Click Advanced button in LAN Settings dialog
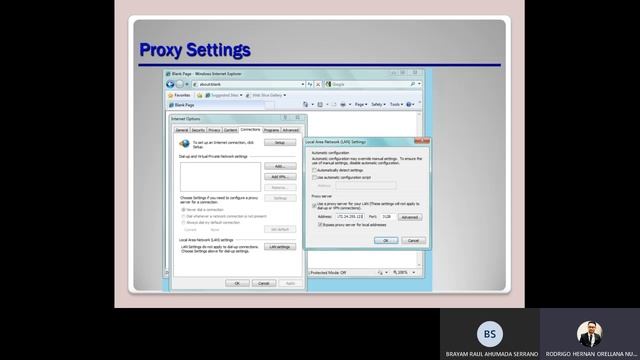 click(410, 217)
